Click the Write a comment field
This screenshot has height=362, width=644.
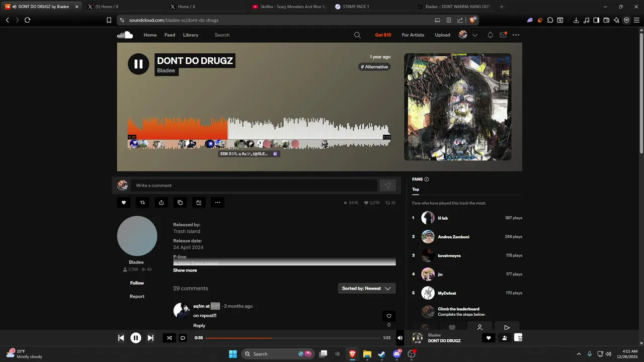[254, 186]
